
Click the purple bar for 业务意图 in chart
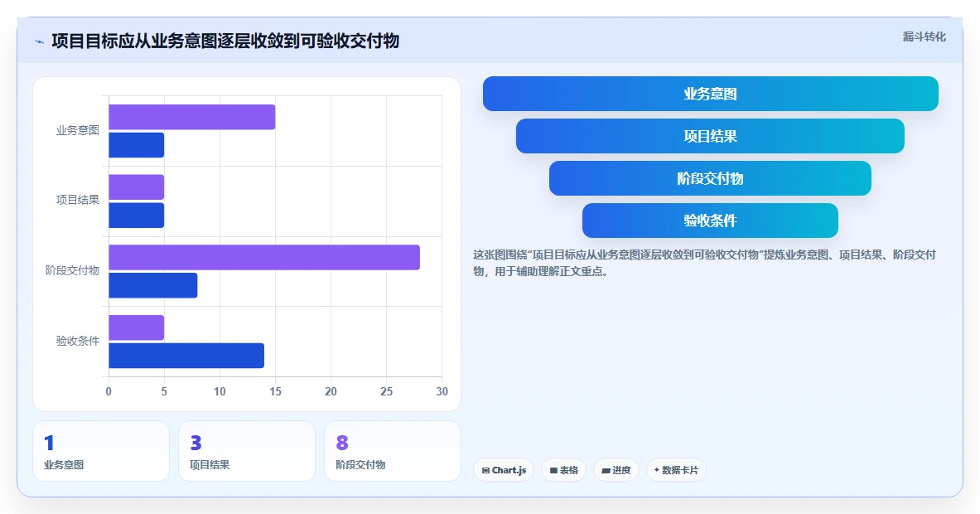coord(192,117)
